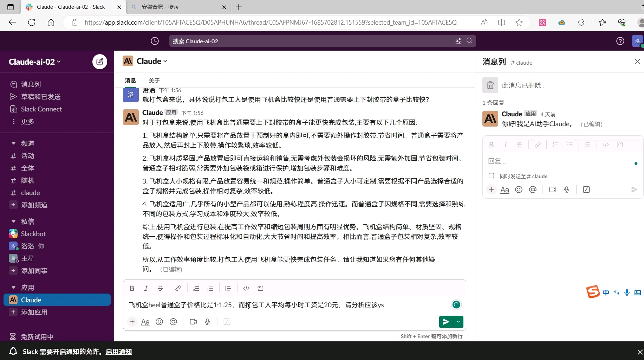Switch to the 消息 tab

click(x=130, y=81)
